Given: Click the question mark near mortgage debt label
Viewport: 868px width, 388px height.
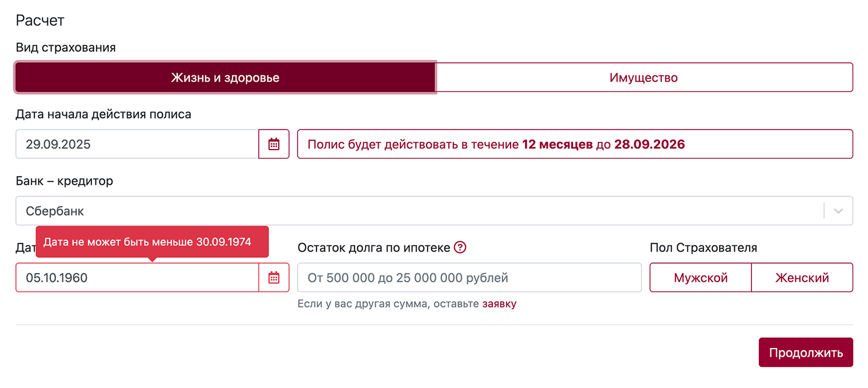Looking at the screenshot, I should click(460, 247).
